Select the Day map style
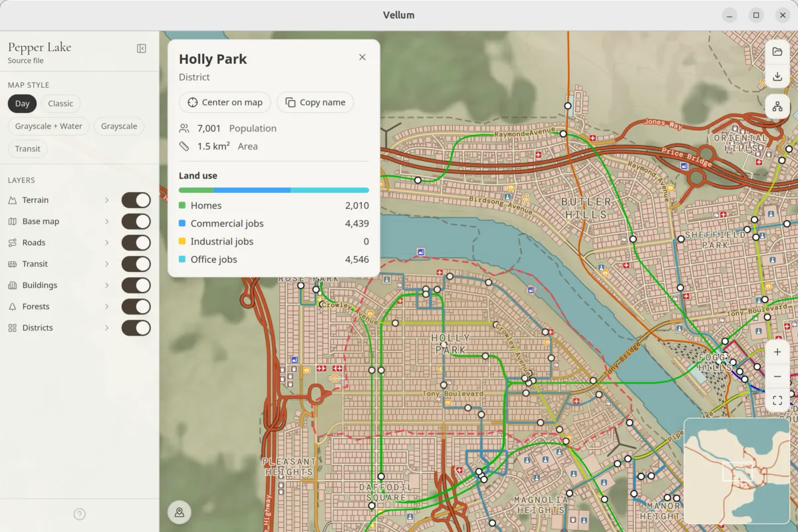The height and width of the screenshot is (532, 798). tap(23, 104)
